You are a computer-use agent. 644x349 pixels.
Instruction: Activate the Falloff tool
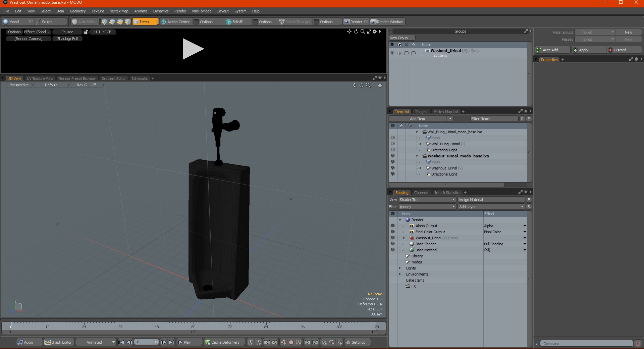click(234, 22)
